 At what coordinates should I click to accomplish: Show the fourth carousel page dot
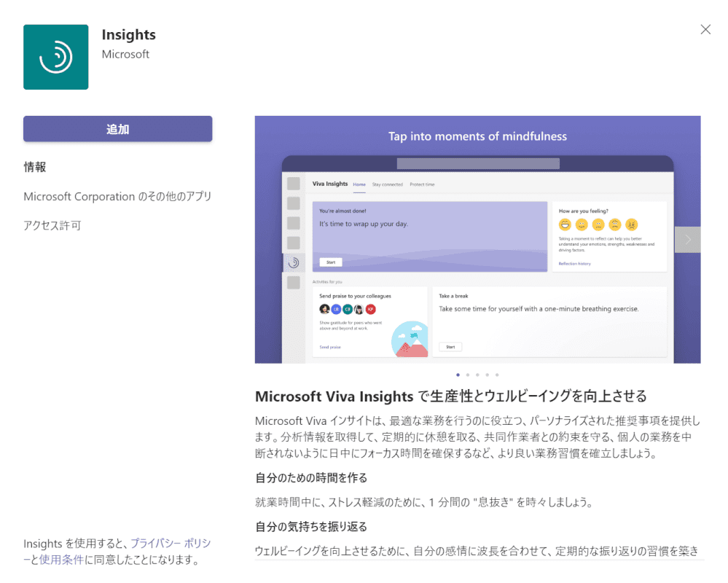(487, 375)
